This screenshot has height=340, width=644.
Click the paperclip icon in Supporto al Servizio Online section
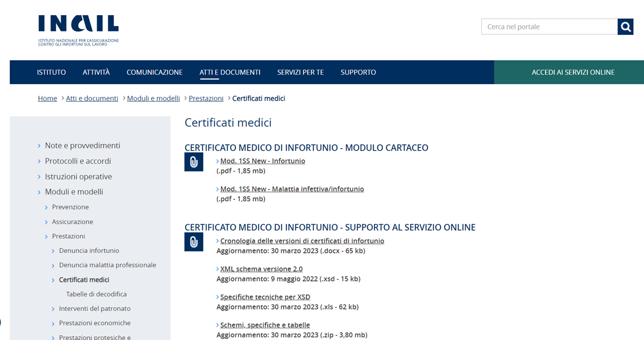[x=194, y=241]
